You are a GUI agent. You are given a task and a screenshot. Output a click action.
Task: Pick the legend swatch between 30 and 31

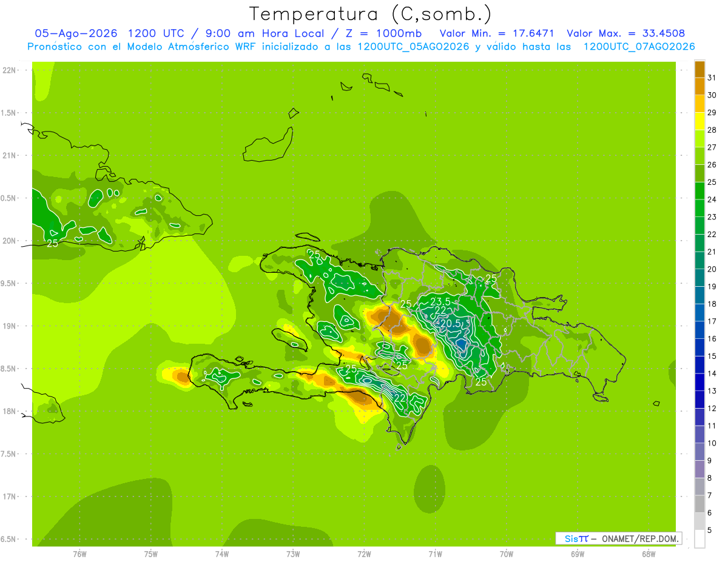tap(699, 86)
